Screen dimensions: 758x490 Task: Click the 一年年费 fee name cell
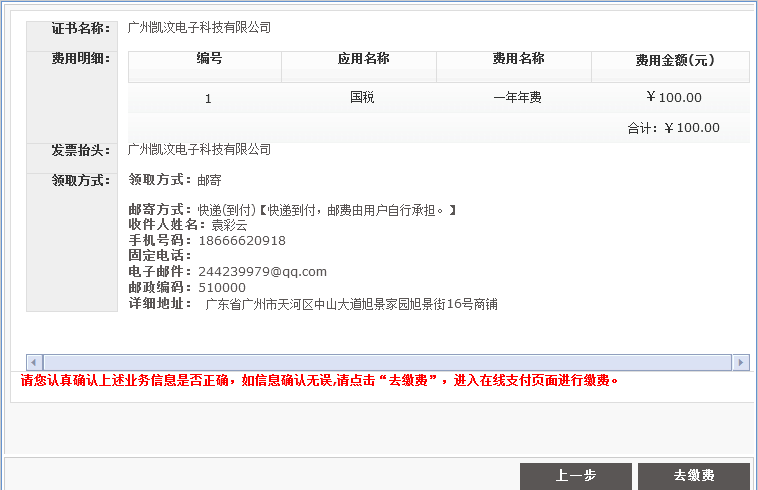(517, 98)
